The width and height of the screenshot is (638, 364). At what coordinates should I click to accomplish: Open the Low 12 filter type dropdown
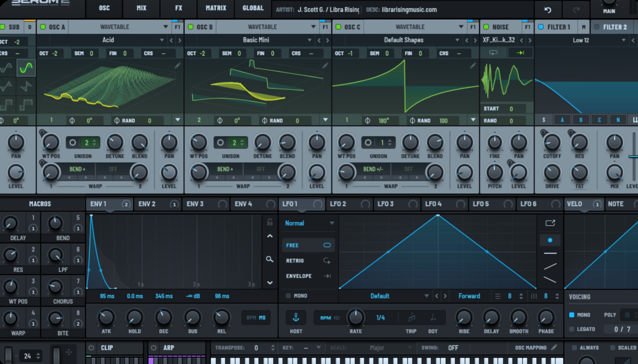(581, 40)
